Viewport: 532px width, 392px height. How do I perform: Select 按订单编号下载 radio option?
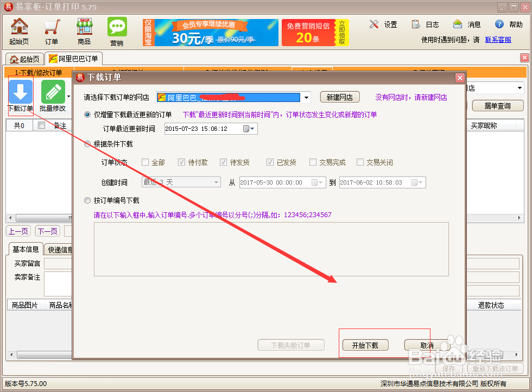tap(87, 200)
